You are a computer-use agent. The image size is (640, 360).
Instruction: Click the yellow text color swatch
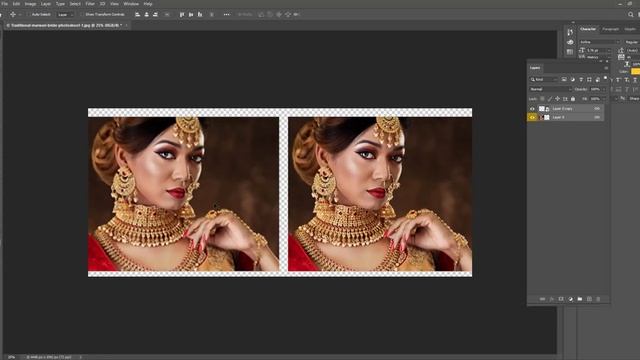[x=635, y=71]
